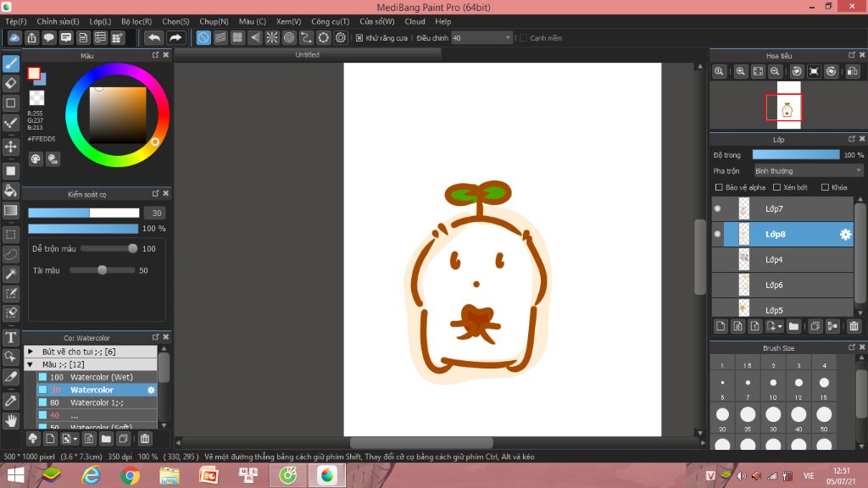Select the Eraser tool
The width and height of the screenshot is (868, 488).
pyautogui.click(x=11, y=84)
